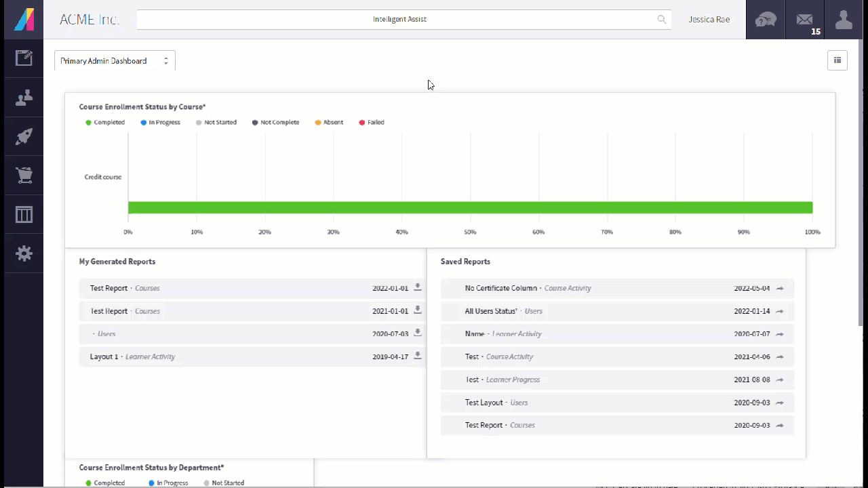The width and height of the screenshot is (868, 488).
Task: Click the Intelligent Assist search field
Action: point(404,19)
